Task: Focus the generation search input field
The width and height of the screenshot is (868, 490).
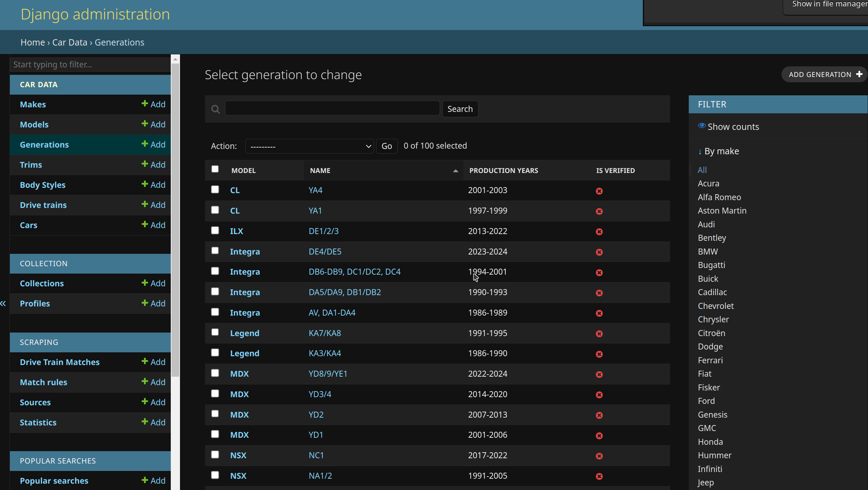Action: point(332,108)
